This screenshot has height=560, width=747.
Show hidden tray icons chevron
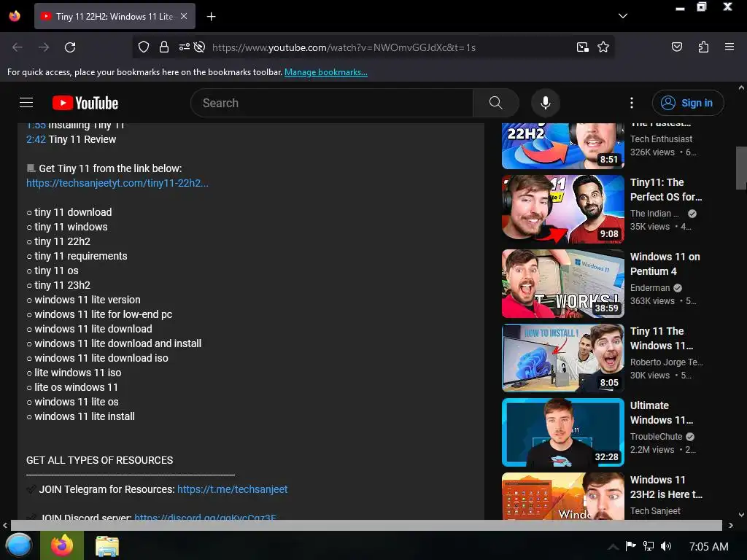[613, 546]
